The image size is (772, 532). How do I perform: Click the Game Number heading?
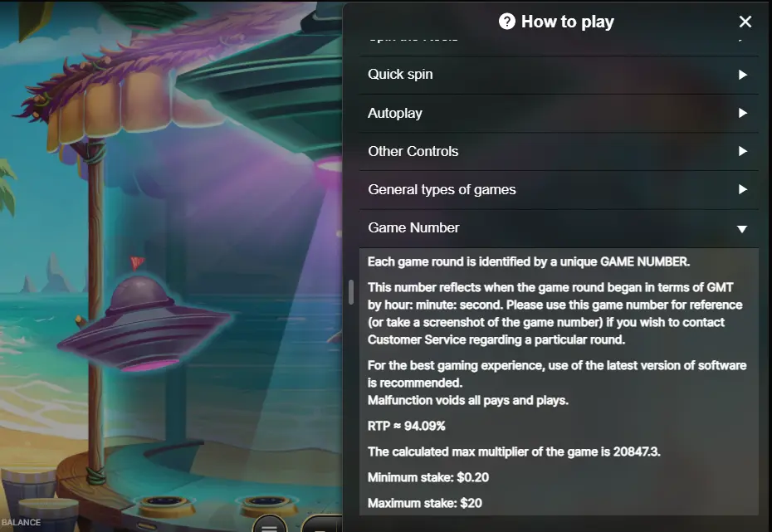[413, 228]
